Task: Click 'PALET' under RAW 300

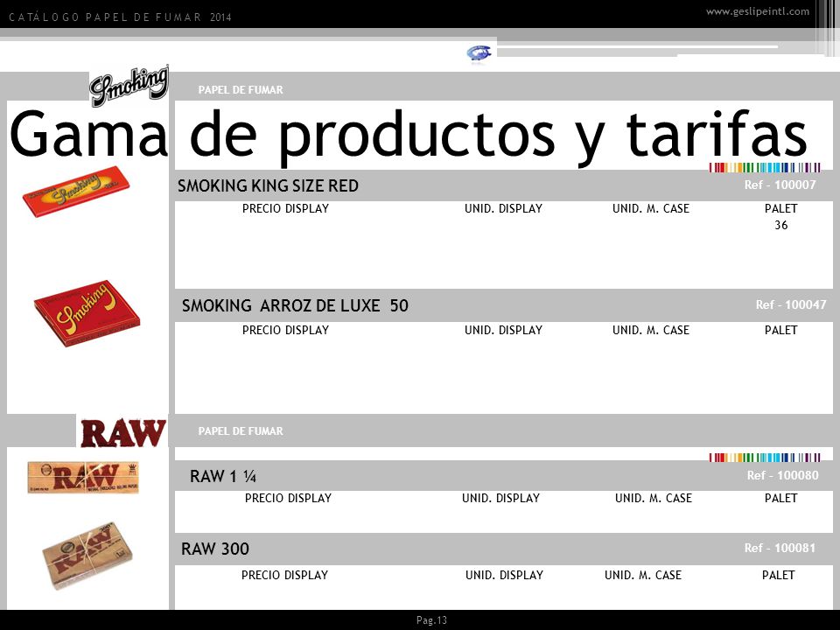Action: coord(779,576)
